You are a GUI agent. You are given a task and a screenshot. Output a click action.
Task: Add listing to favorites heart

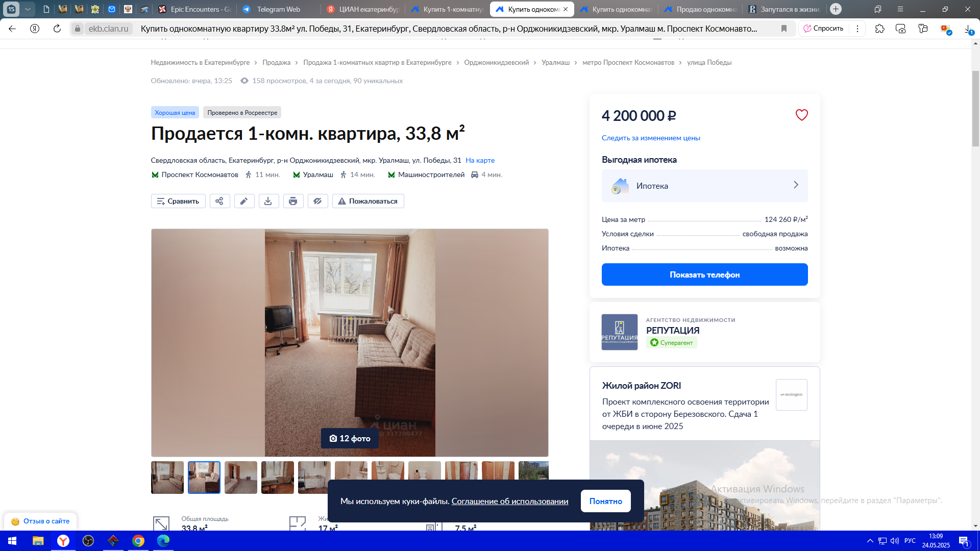tap(801, 115)
